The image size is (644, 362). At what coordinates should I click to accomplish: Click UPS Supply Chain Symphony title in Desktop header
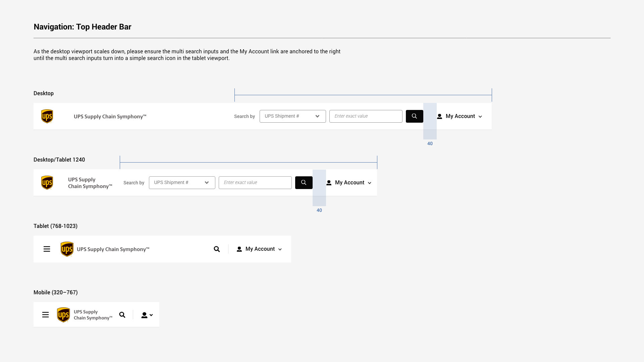coord(110,117)
